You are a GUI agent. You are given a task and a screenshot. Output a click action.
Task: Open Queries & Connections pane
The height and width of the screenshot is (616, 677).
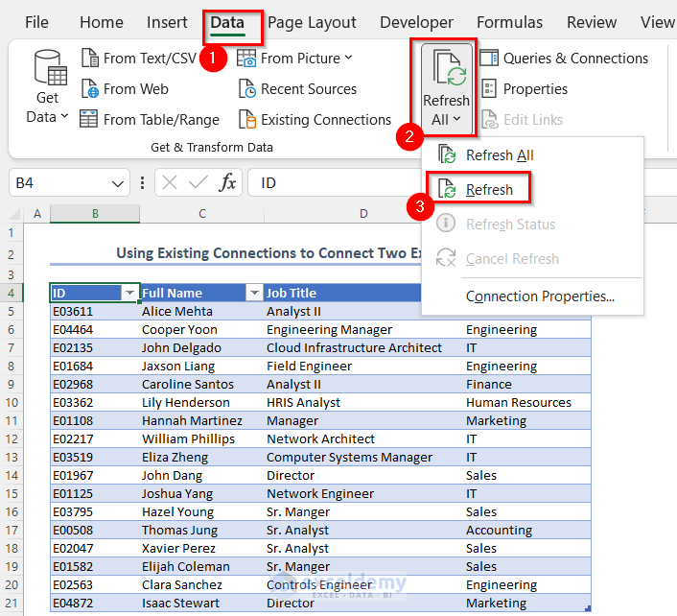(564, 58)
